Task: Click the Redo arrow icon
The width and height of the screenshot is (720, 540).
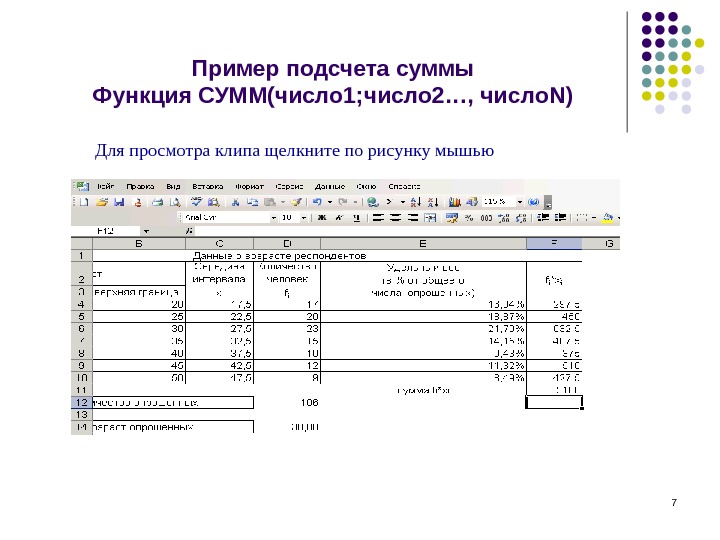Action: [x=343, y=202]
